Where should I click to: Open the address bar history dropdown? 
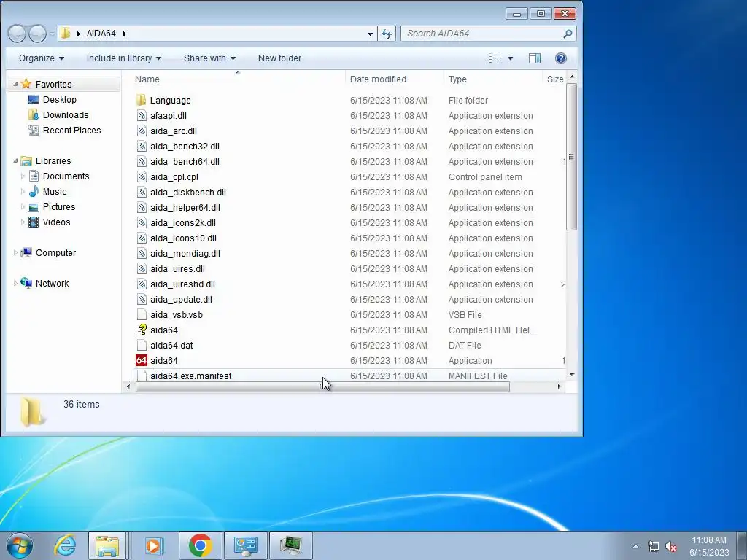370,34
